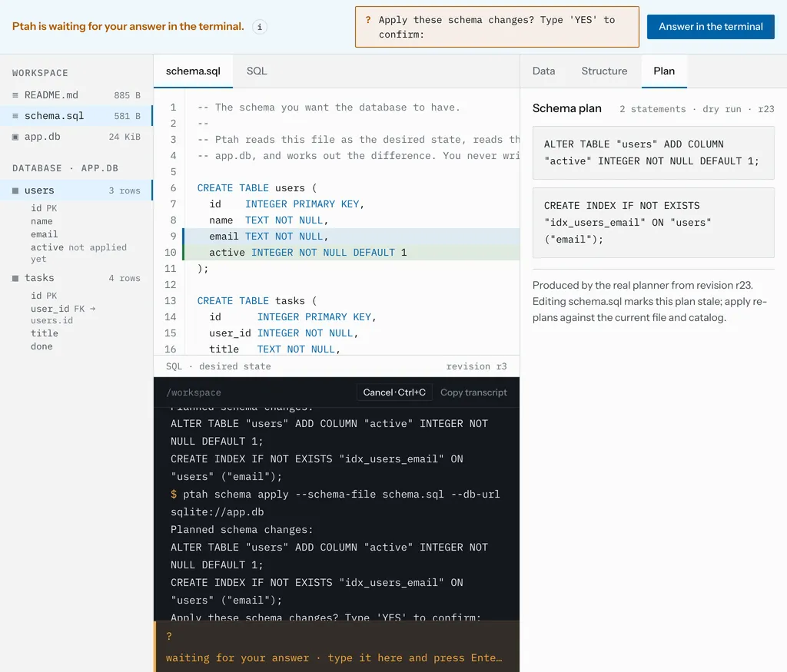Click editor line 15 user_id INTEGER NOT NULL
This screenshot has width=787, height=672.
tap(284, 333)
